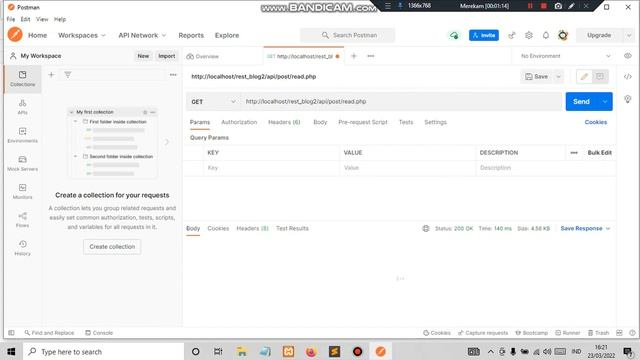Open the No Environment selector dropdown
640x360 pixels.
point(565,56)
